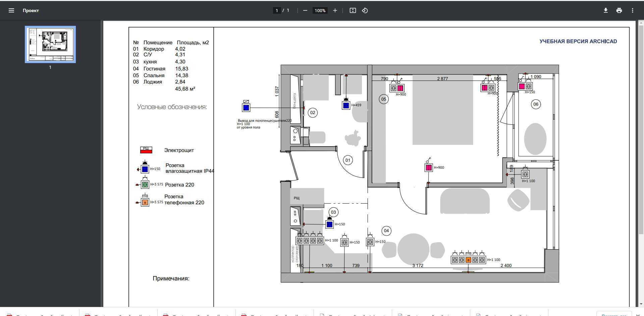Image resolution: width=644 pixels, height=316 pixels.
Task: Click the fit to page icon
Action: tap(353, 10)
